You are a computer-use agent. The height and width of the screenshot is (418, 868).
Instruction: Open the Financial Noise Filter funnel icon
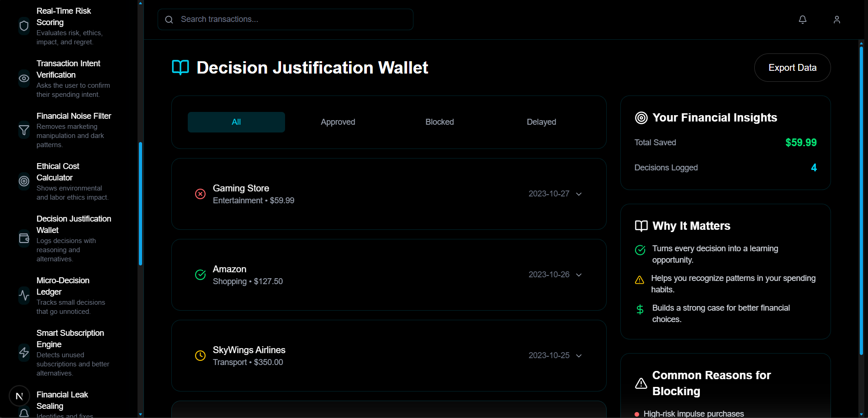24,131
